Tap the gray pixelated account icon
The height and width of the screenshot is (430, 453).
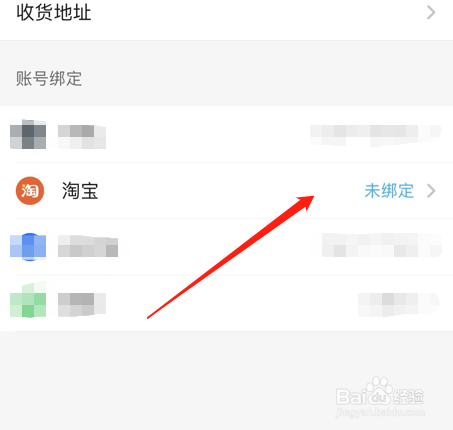point(28,134)
